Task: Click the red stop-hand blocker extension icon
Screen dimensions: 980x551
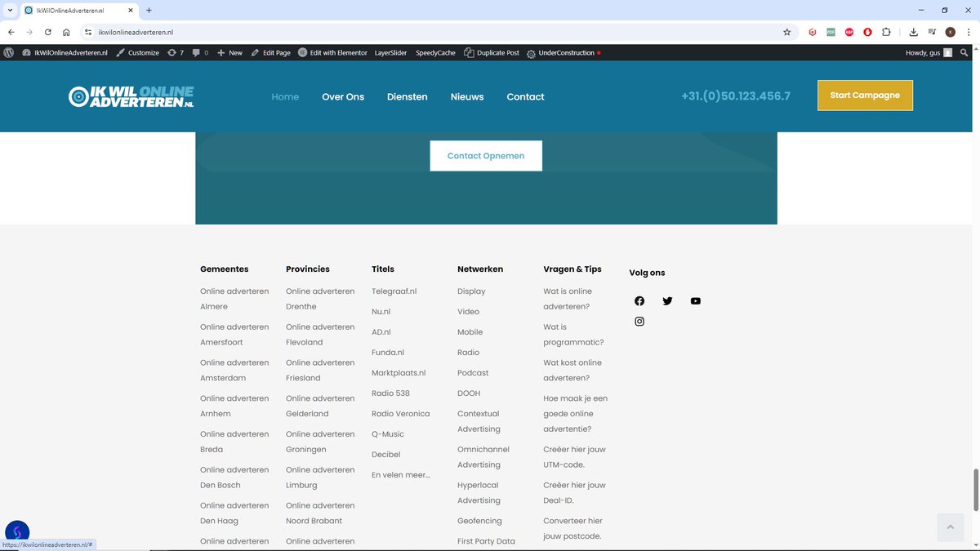Action: coord(867,32)
